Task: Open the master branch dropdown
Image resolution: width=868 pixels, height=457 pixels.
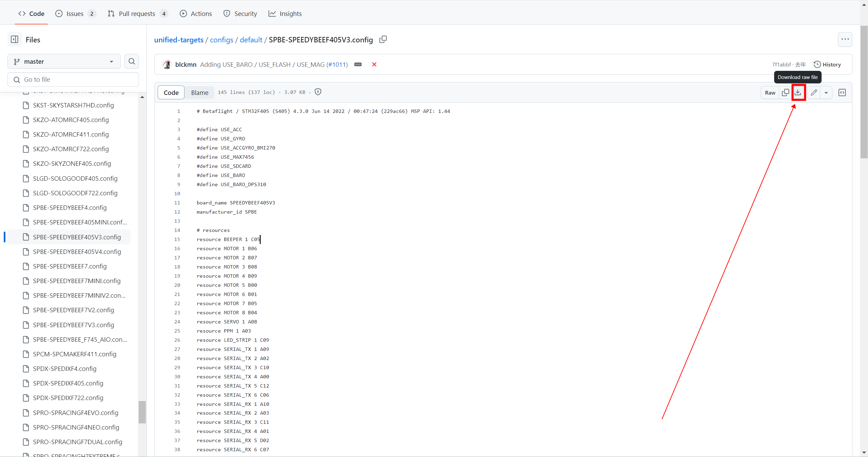Action: 64,61
